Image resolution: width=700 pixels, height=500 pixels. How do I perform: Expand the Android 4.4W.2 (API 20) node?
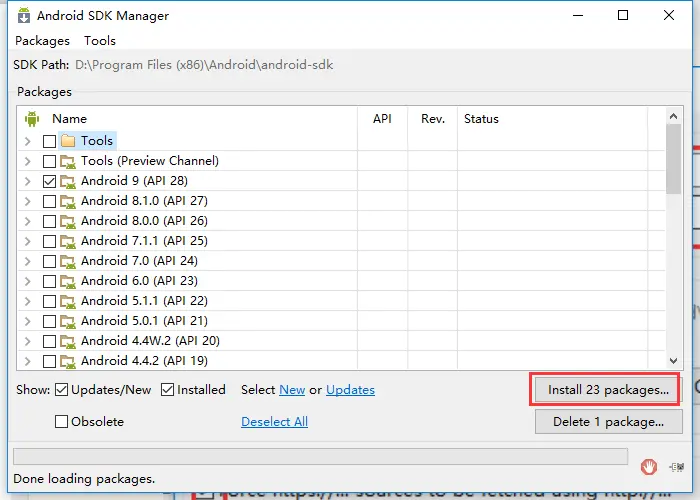tap(28, 342)
